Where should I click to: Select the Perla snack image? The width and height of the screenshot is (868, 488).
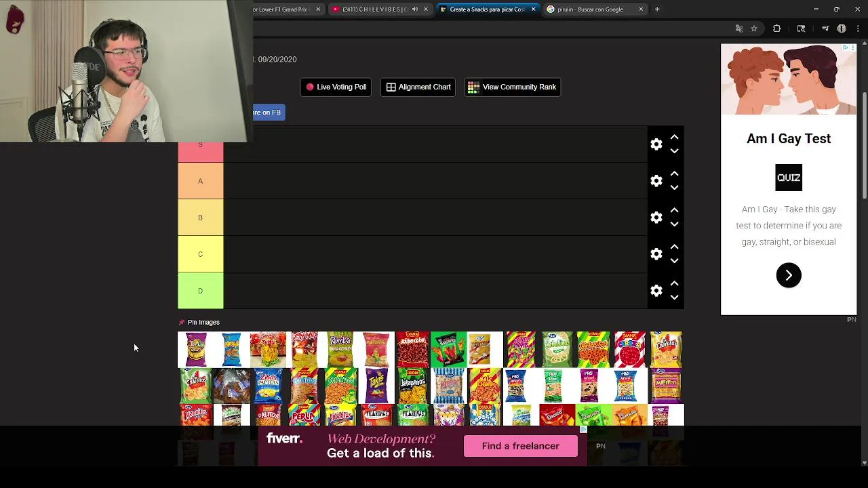click(304, 415)
